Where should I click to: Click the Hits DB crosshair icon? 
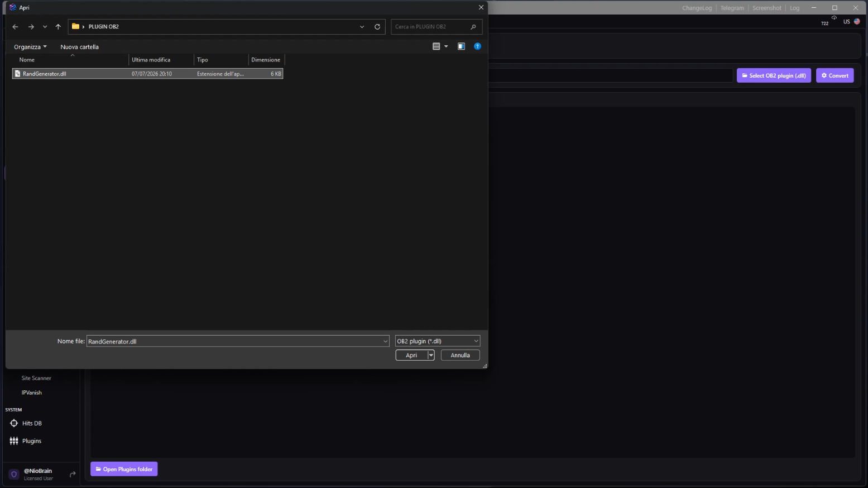pos(14,423)
